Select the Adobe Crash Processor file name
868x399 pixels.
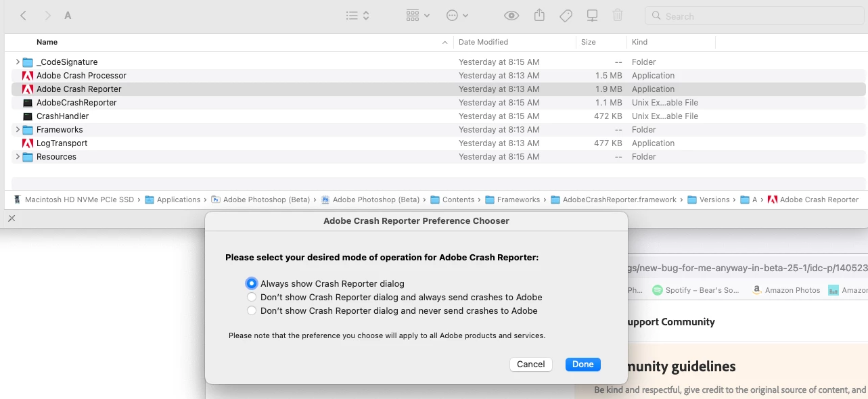pyautogui.click(x=81, y=76)
